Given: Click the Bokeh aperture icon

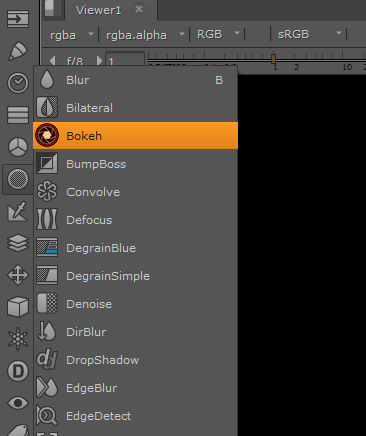Looking at the screenshot, I should (x=47, y=135).
